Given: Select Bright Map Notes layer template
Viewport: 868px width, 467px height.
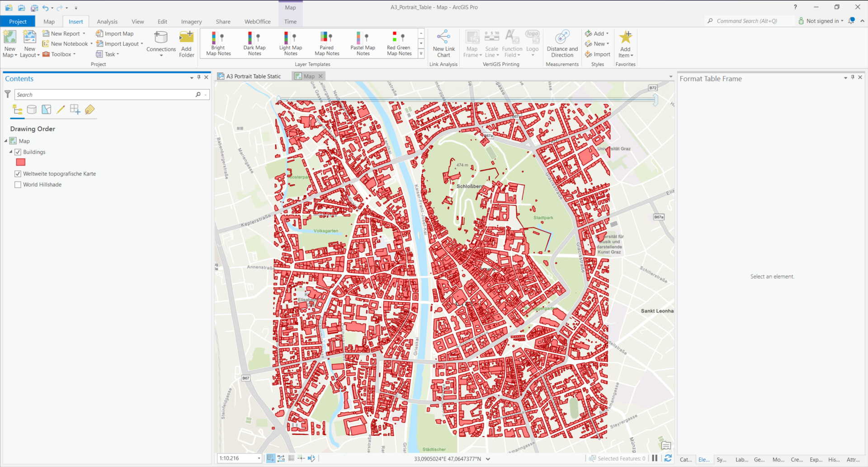Looking at the screenshot, I should coord(218,43).
